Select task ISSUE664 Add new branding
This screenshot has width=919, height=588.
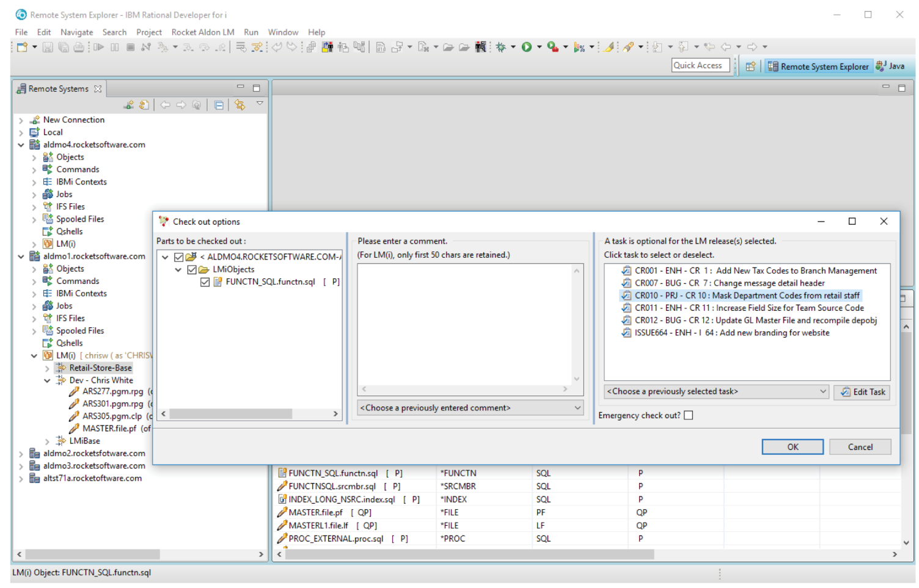coord(725,333)
